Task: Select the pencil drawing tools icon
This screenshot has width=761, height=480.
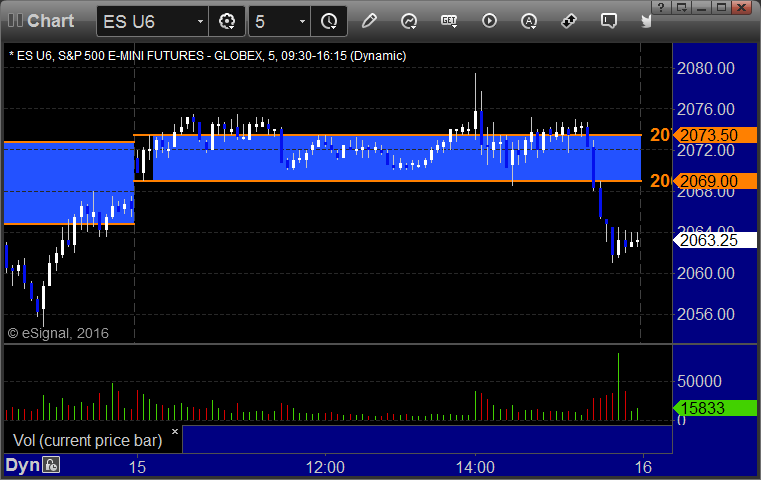Action: point(369,21)
